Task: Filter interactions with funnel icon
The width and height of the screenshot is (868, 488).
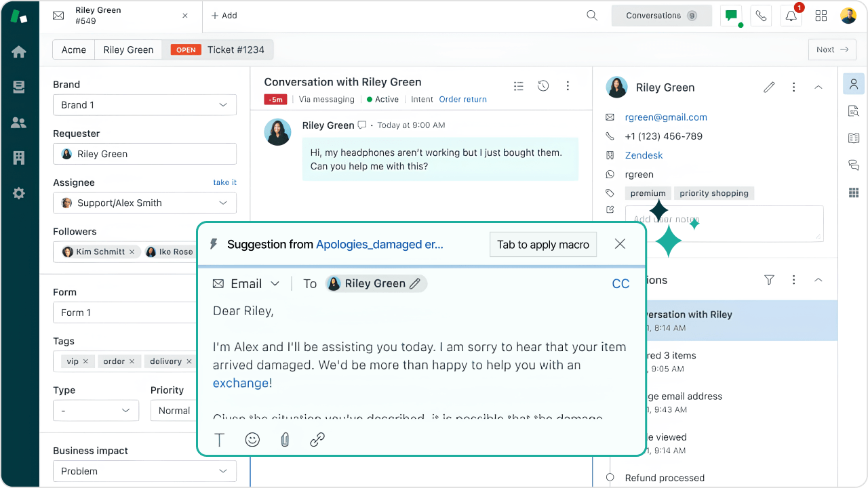Action: [x=769, y=280]
